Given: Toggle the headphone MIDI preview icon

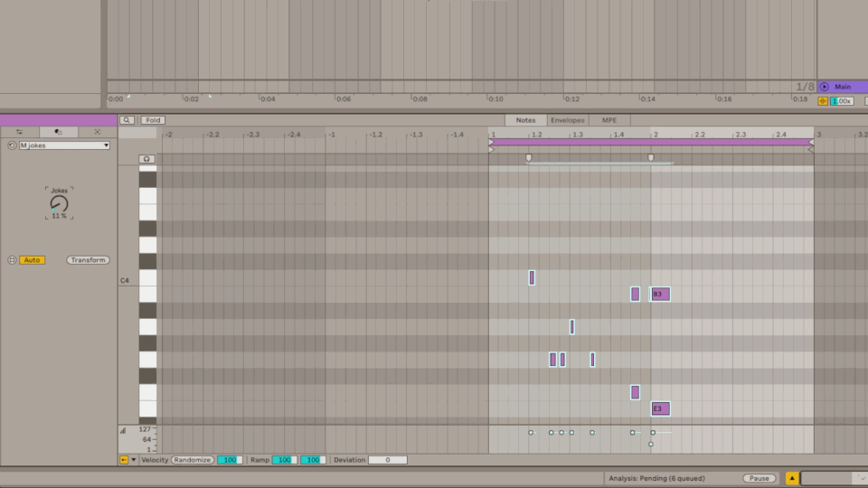Looking at the screenshot, I should tap(147, 159).
